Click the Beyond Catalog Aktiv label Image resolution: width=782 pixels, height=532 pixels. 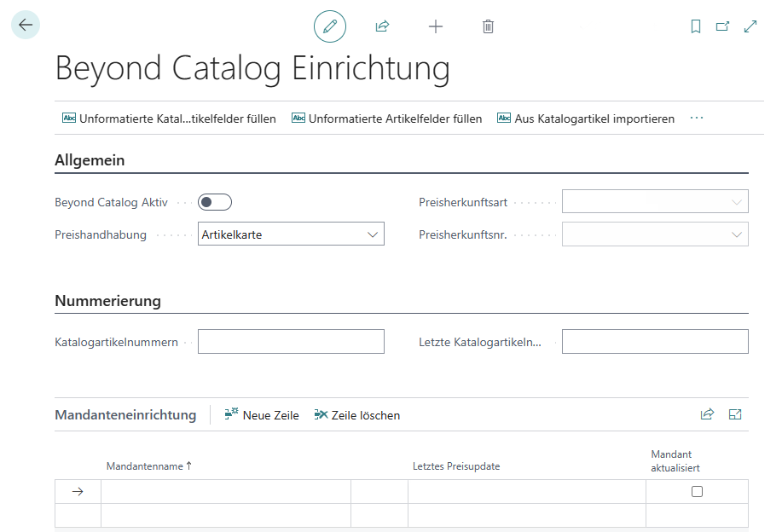(x=111, y=202)
